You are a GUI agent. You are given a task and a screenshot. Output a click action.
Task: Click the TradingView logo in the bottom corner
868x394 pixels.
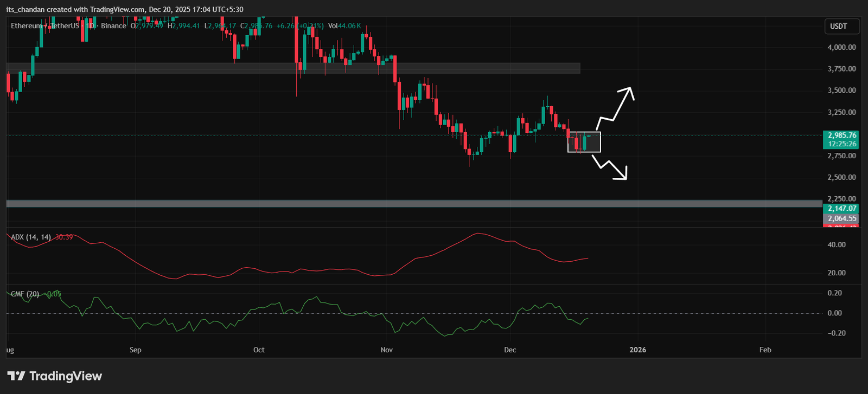click(55, 376)
